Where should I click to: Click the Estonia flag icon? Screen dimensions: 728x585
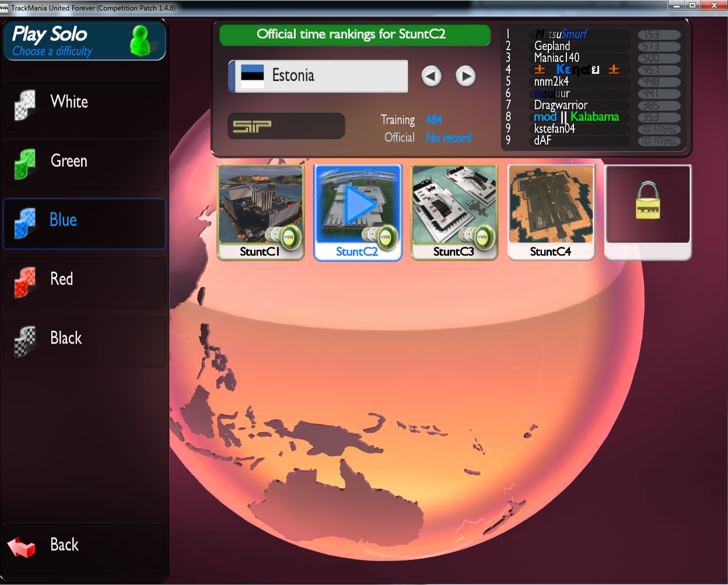point(253,76)
